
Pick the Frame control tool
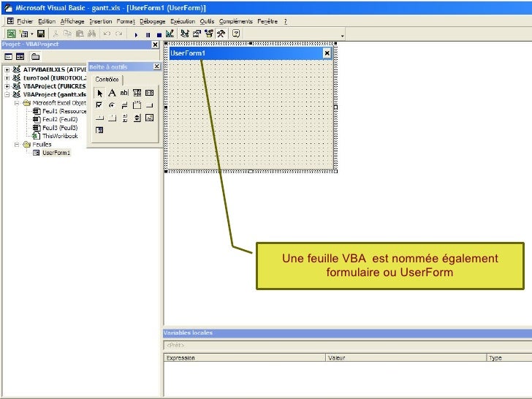(137, 105)
